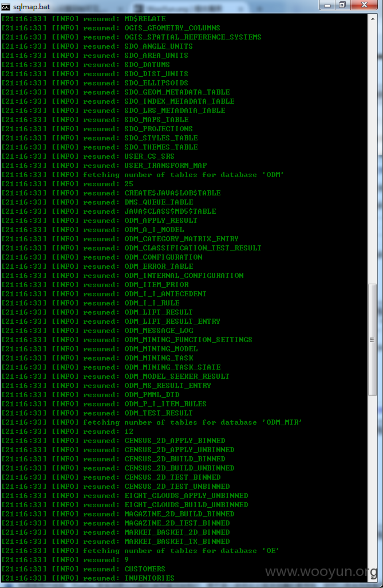Click the ODM_MINING_TASK_STATE entry
This screenshot has height=588, width=383.
click(x=172, y=367)
